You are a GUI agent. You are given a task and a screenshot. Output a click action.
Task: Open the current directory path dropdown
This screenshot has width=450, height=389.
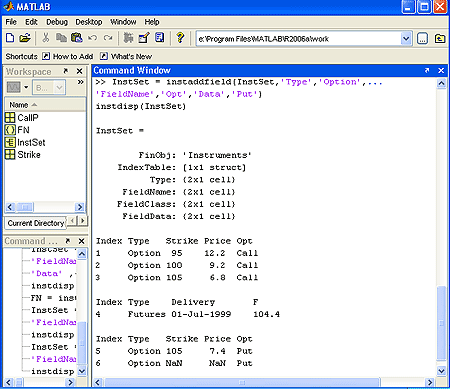pos(406,39)
